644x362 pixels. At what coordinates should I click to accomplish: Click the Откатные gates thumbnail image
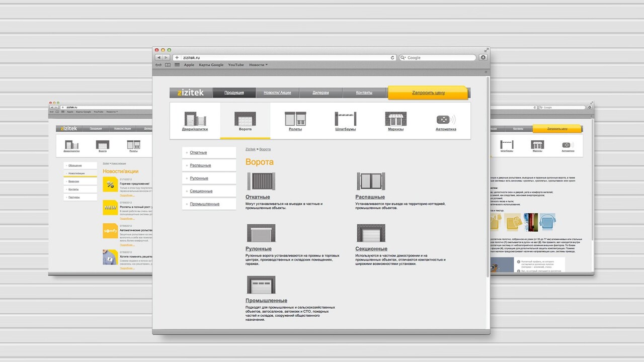[261, 181]
